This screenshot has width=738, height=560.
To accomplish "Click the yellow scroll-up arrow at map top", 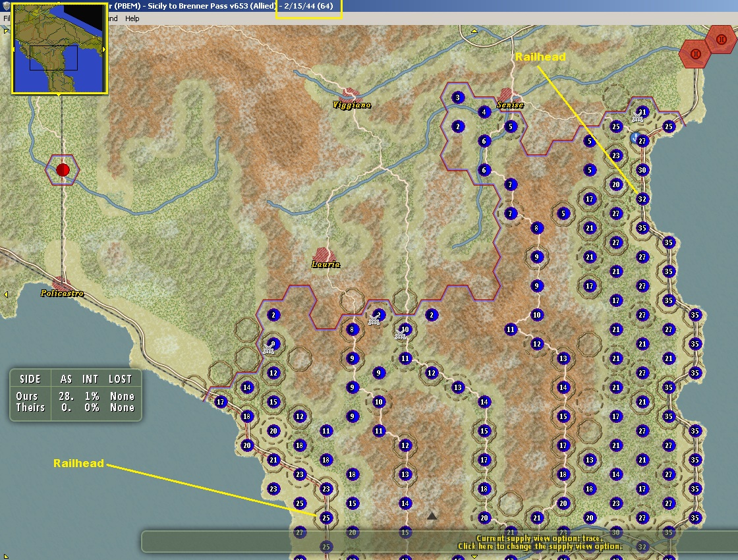I will tap(474, 30).
